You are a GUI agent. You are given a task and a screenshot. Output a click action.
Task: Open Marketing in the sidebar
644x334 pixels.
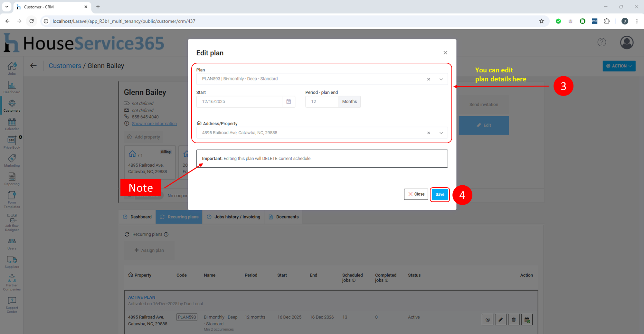[12, 161]
